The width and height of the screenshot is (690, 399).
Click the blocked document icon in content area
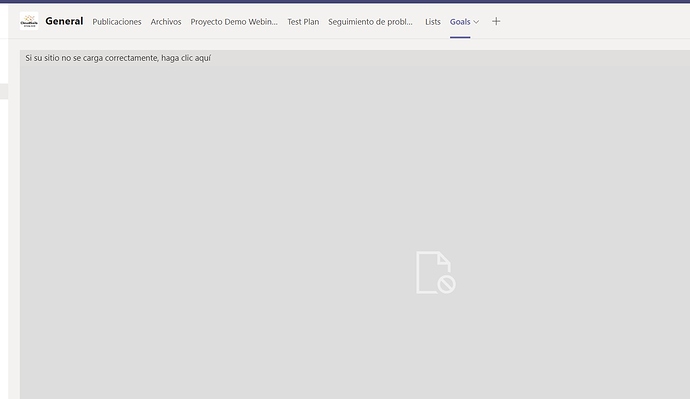click(436, 272)
